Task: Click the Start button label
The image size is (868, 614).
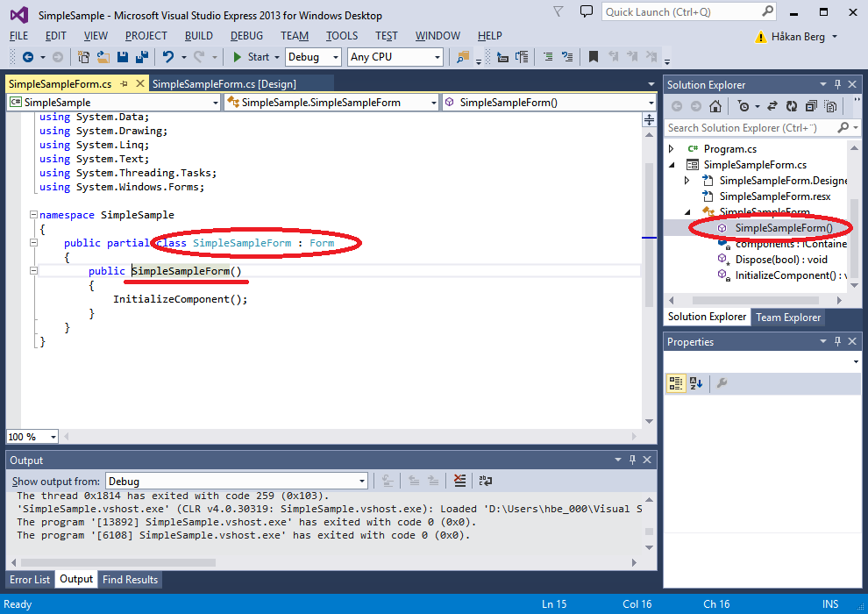Action: [259, 57]
